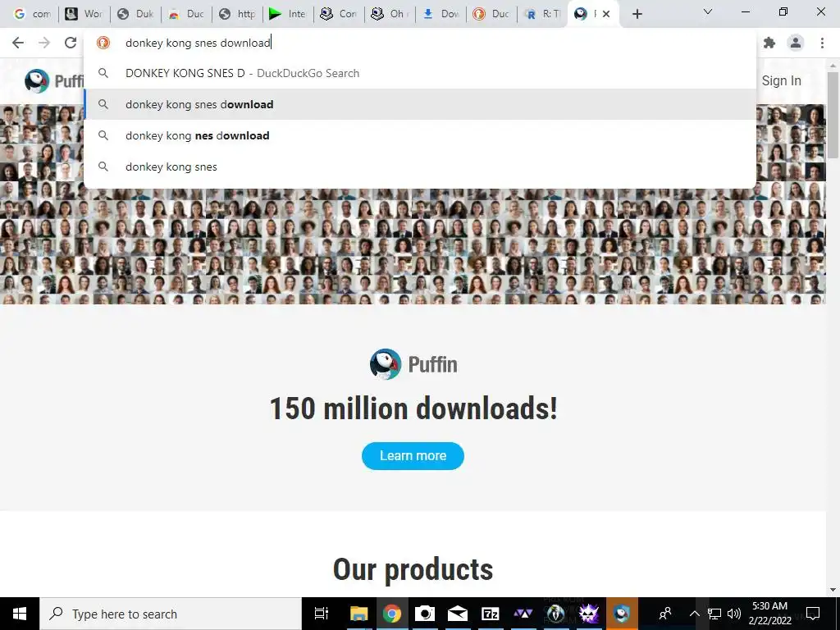The height and width of the screenshot is (630, 840).
Task: Click the '150 million downloads!' headline
Action: point(413,409)
